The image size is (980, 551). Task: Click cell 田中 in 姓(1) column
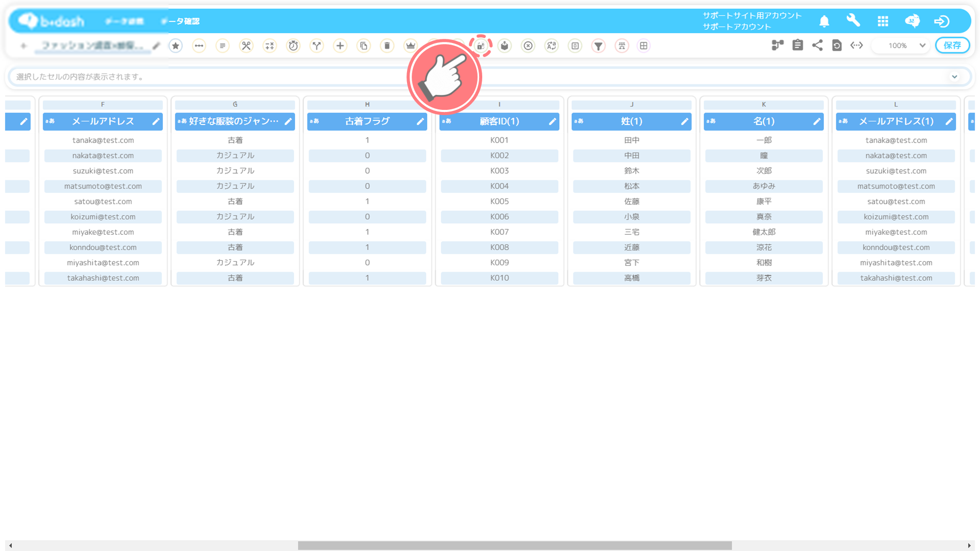632,140
